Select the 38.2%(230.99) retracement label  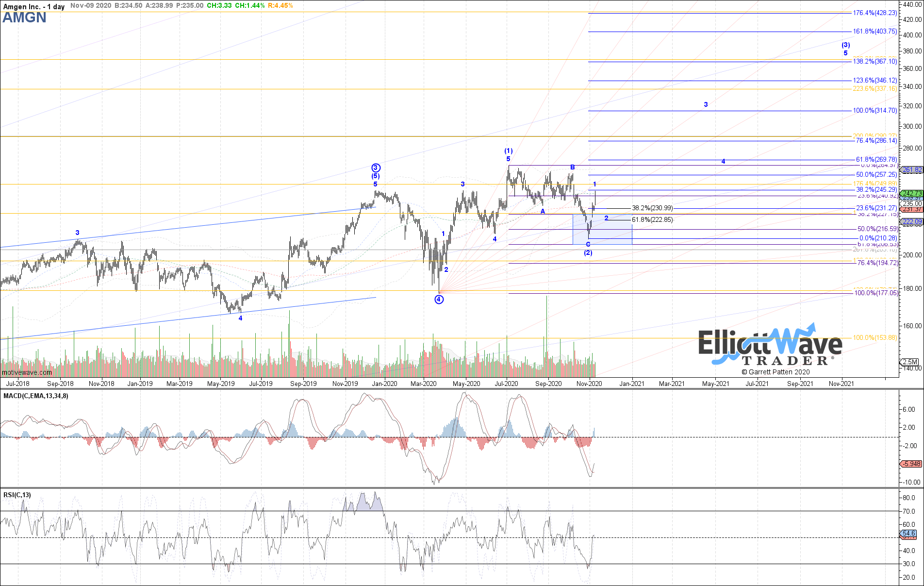coord(652,208)
